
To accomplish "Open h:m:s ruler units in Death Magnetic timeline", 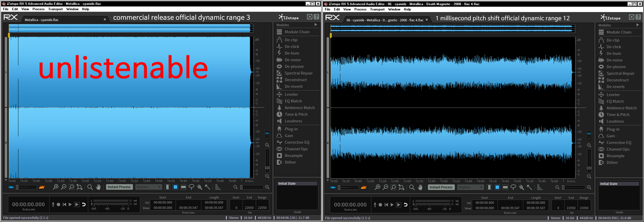I will 571,181.
